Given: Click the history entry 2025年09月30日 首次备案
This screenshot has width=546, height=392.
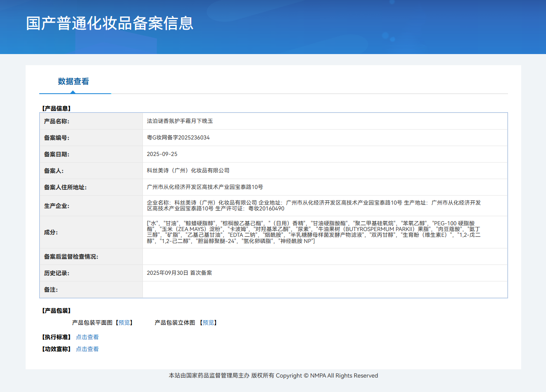Looking at the screenshot, I should click(179, 273).
